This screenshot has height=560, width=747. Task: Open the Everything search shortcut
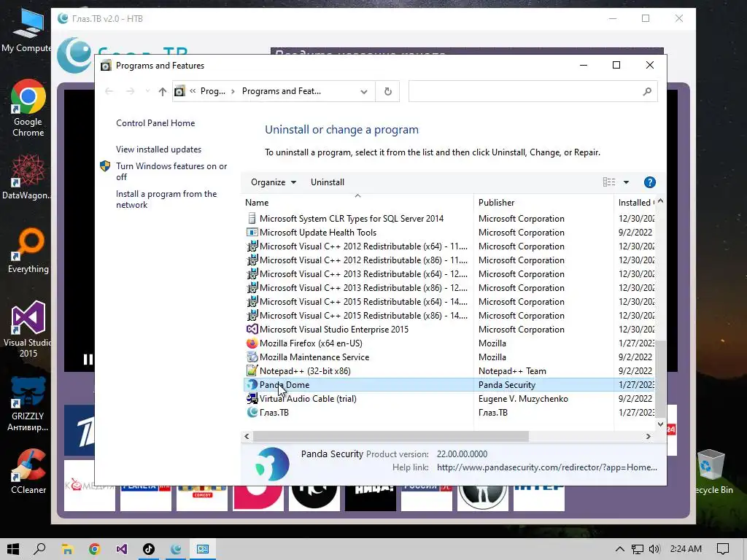[x=28, y=251]
